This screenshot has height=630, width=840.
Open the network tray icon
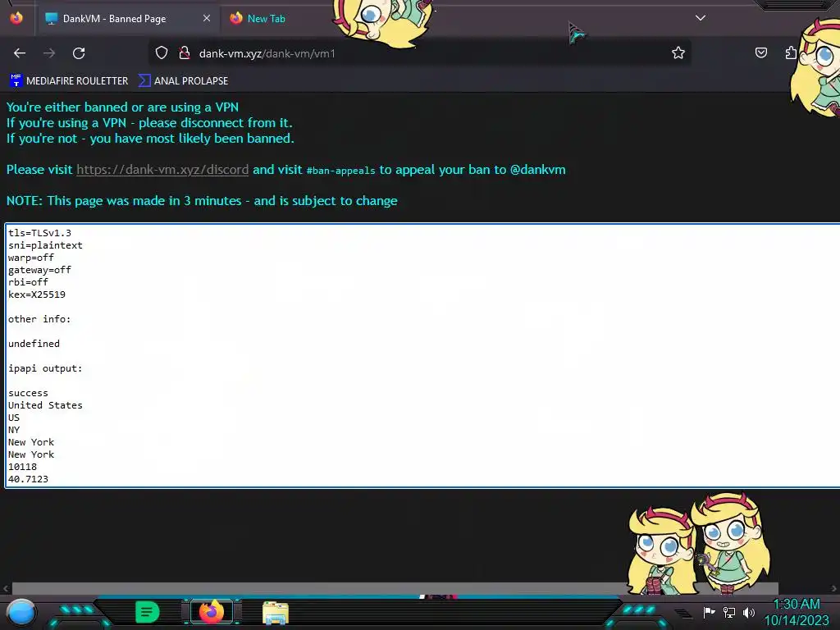click(x=729, y=612)
